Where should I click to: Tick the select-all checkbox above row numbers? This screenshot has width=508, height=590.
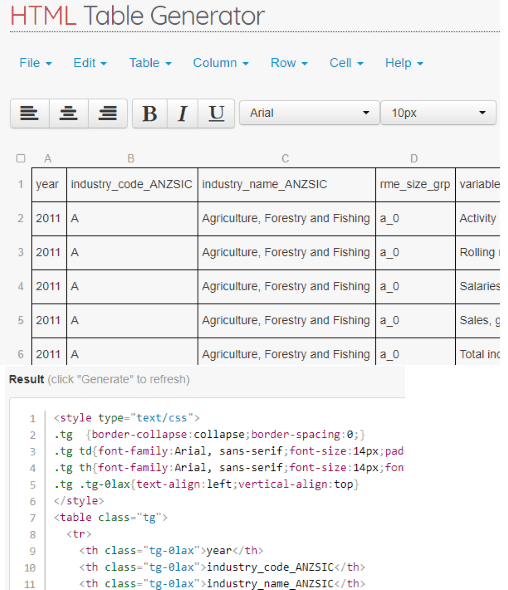(21, 158)
